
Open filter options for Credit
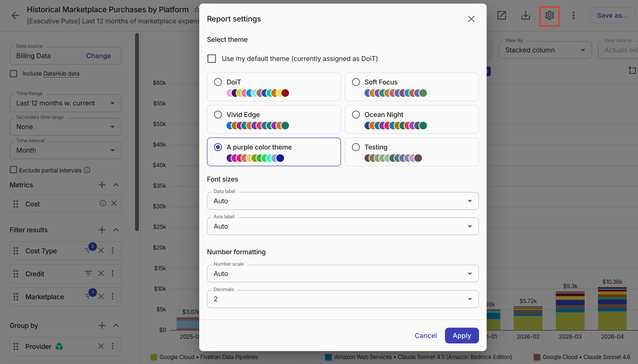(x=88, y=274)
